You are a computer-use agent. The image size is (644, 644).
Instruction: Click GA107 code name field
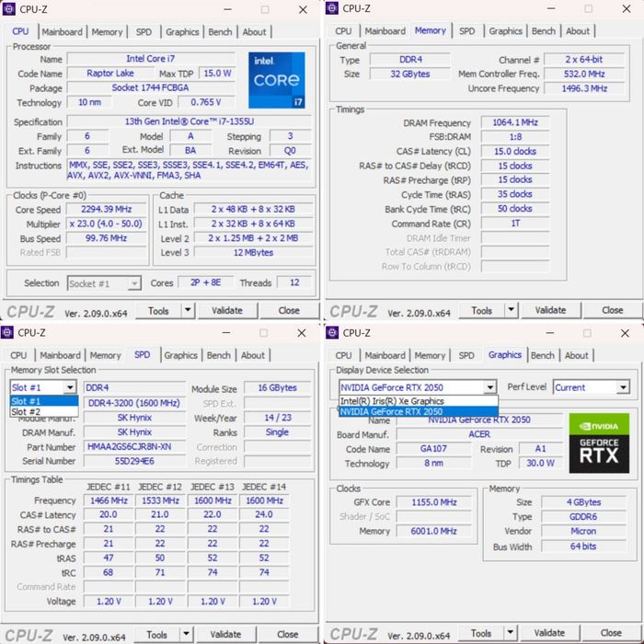433,449
